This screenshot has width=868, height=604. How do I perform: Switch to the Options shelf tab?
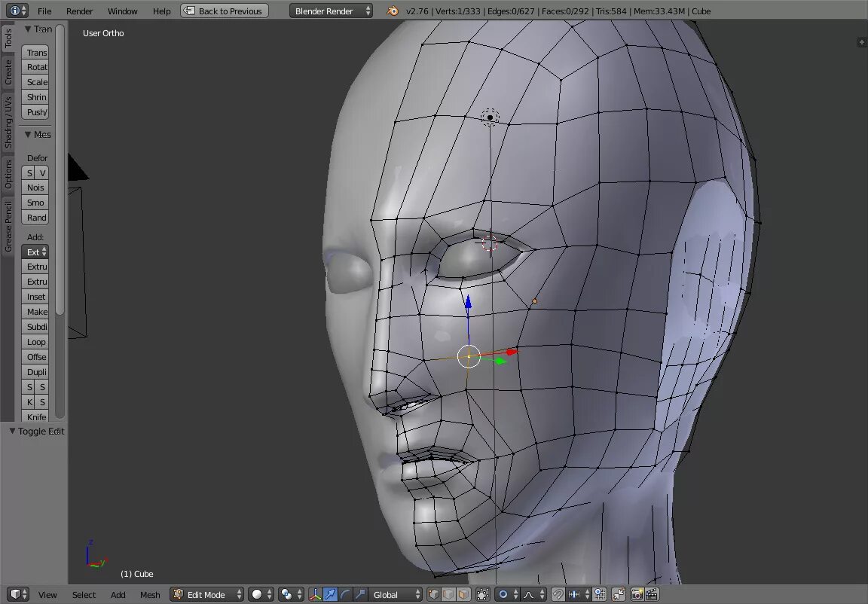point(8,174)
